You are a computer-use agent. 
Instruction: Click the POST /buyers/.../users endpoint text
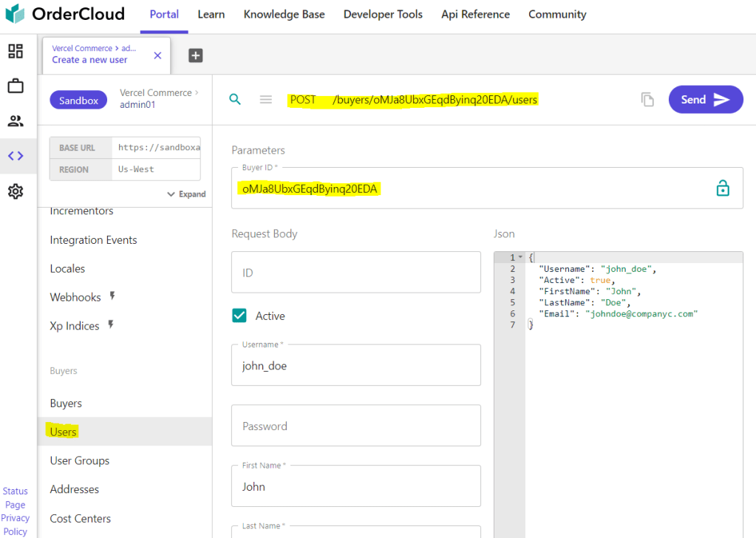(413, 100)
